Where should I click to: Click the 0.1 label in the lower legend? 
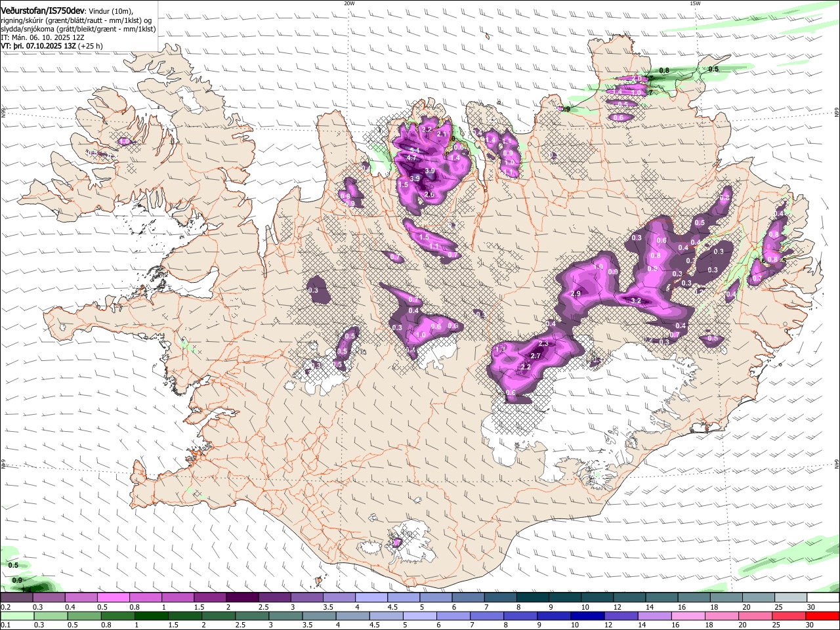6,625
